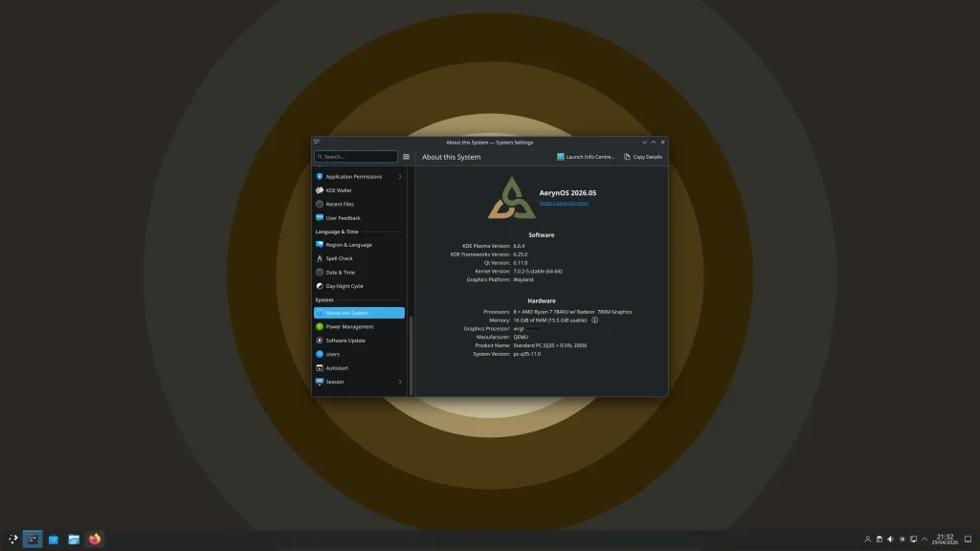Switch to System Settings in the taskbar

click(33, 539)
